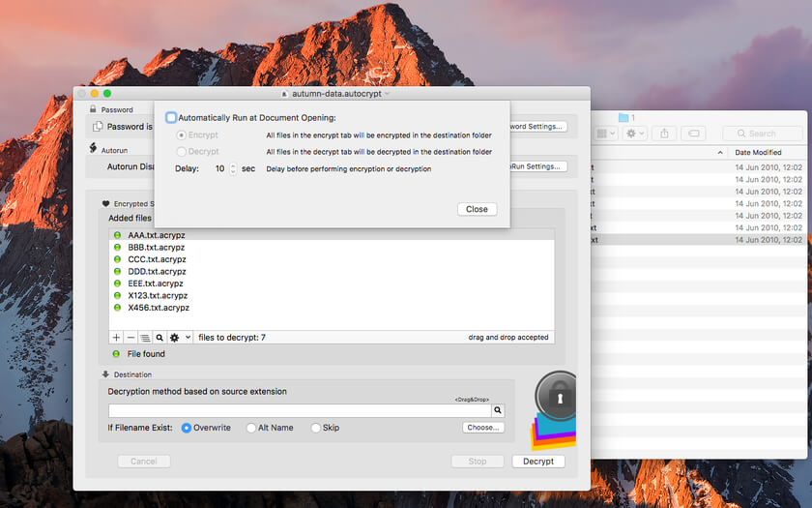This screenshot has height=508, width=812.
Task: Click the plus icon to add files
Action: (117, 338)
